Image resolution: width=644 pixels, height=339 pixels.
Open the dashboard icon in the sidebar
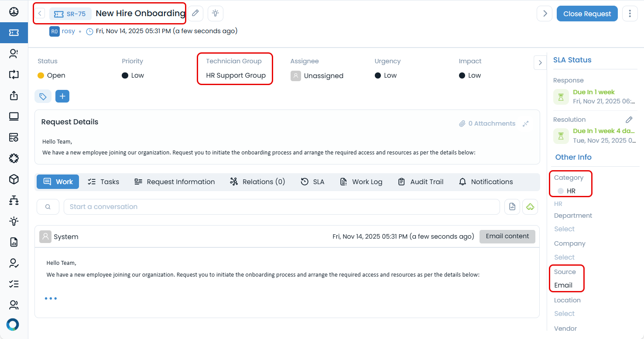pos(14,12)
